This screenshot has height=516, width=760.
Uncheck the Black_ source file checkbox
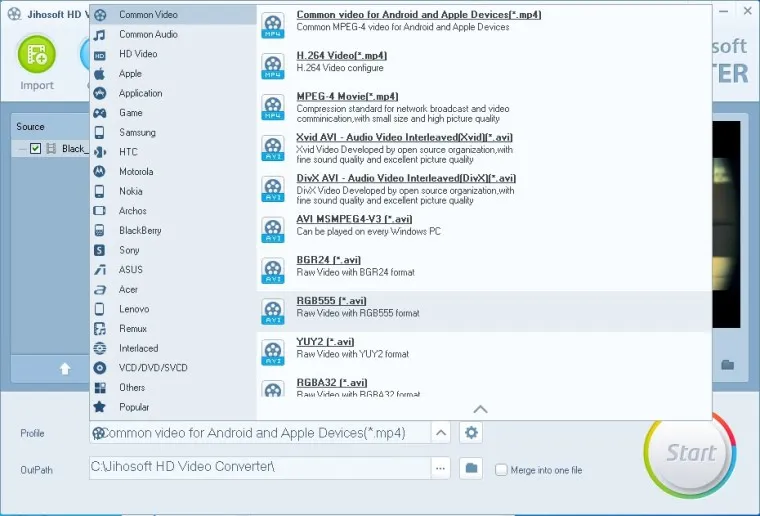35,148
